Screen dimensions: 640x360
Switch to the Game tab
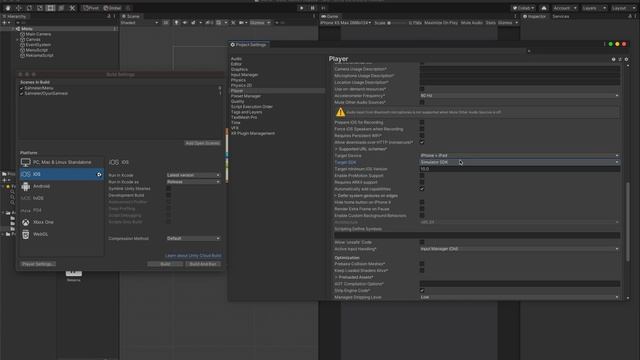(x=330, y=16)
